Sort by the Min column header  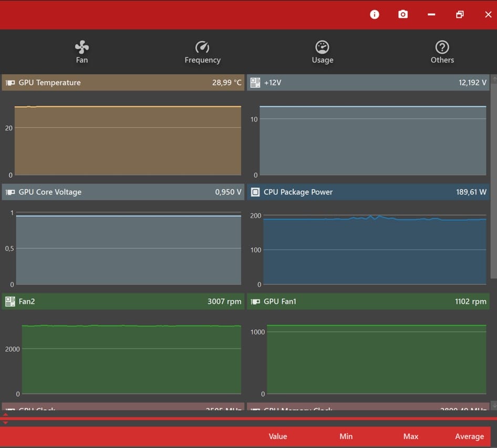[346, 436]
